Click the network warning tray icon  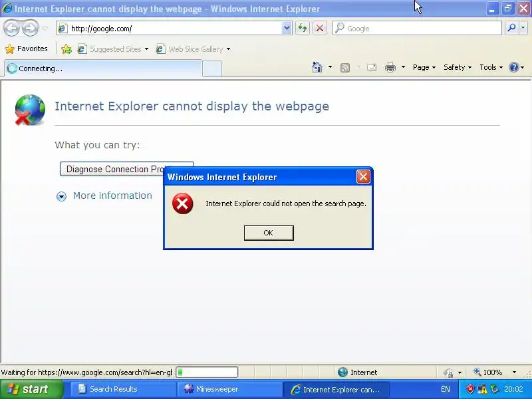(x=481, y=389)
